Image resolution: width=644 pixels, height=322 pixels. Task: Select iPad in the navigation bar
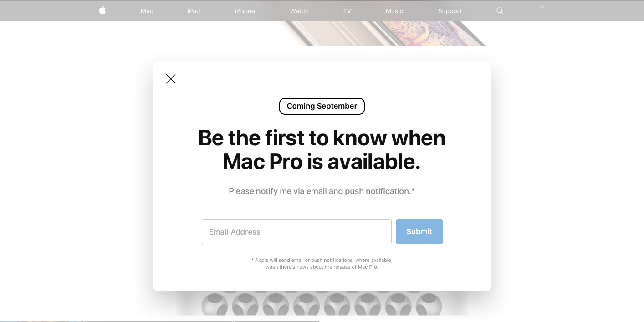pyautogui.click(x=194, y=11)
